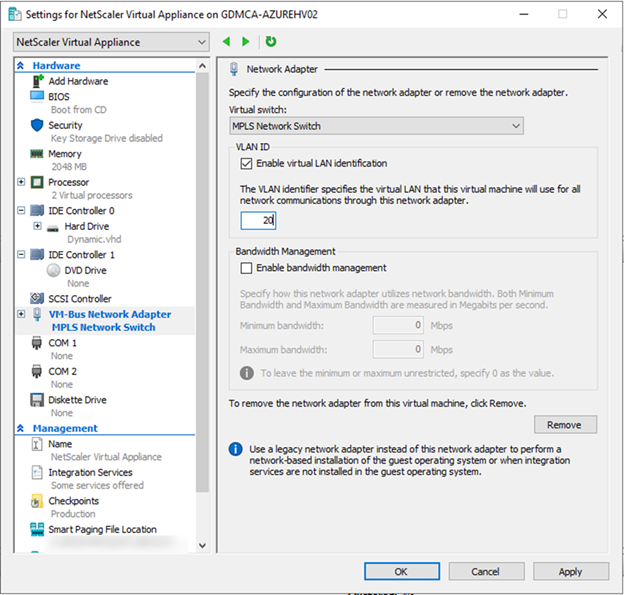Screen dimensions: 624x595
Task: Click the tree scrollbar up arrow
Action: pyautogui.click(x=203, y=65)
